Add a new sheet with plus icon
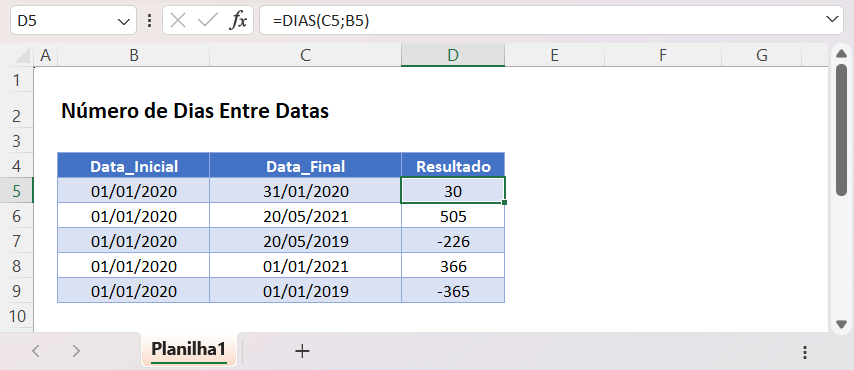This screenshot has width=854, height=370. [302, 351]
